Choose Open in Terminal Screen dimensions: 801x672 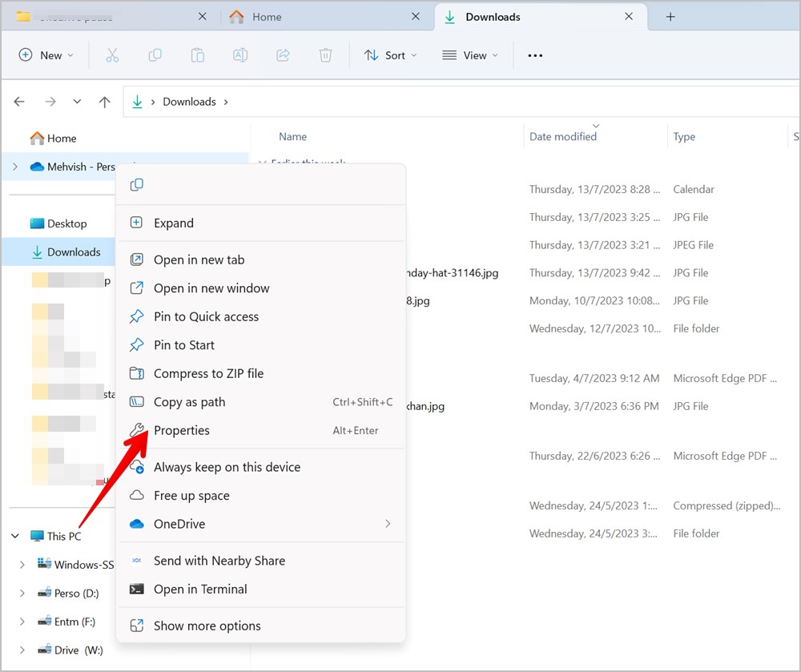261,590
